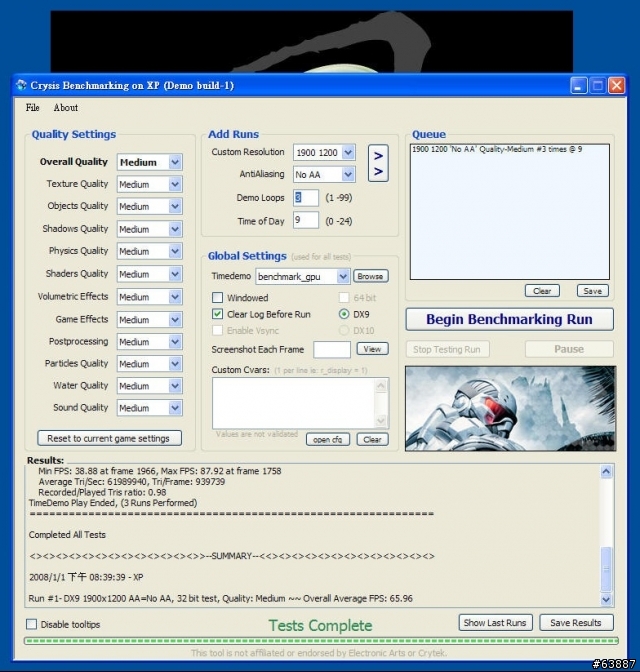
Task: Clear the Queue list
Action: pyautogui.click(x=542, y=291)
